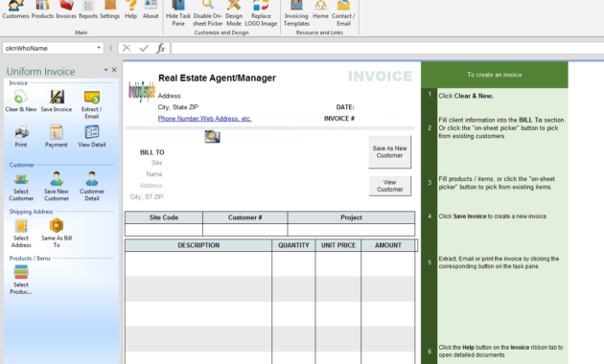
Task: Click the DESCRIPTION column header
Action: (x=198, y=245)
